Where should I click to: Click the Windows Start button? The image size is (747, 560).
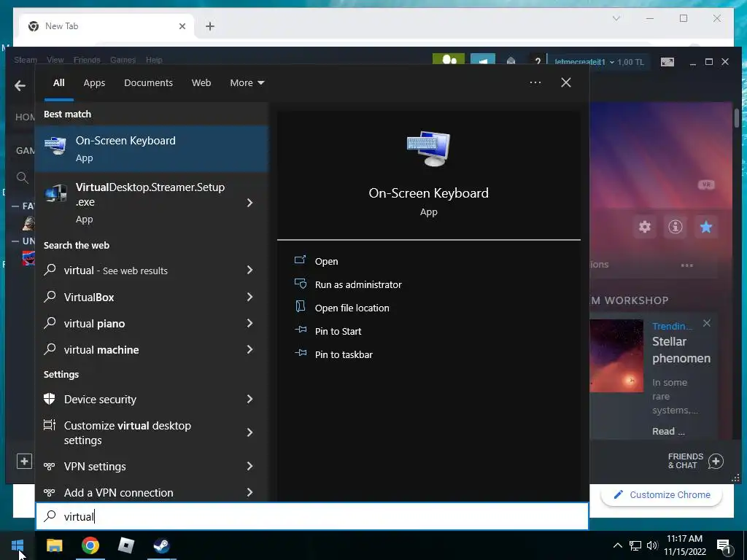point(18,545)
